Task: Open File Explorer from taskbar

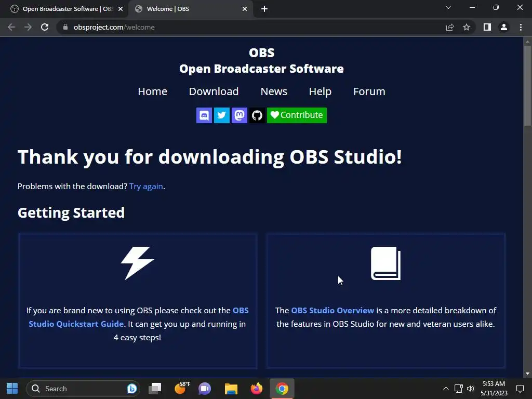Action: [231, 389]
